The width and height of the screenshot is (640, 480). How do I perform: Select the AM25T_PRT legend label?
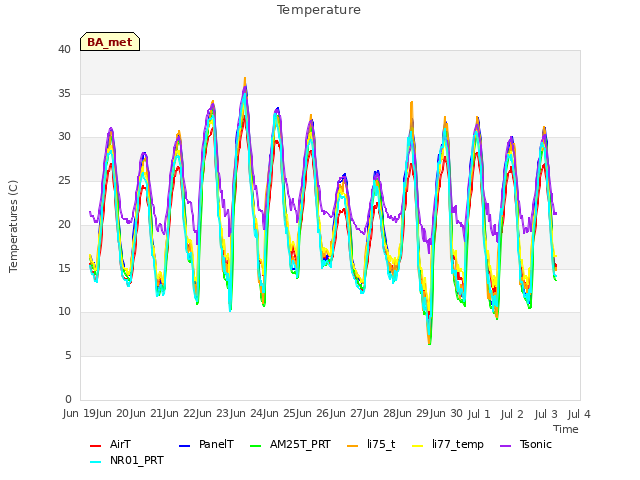300,444
